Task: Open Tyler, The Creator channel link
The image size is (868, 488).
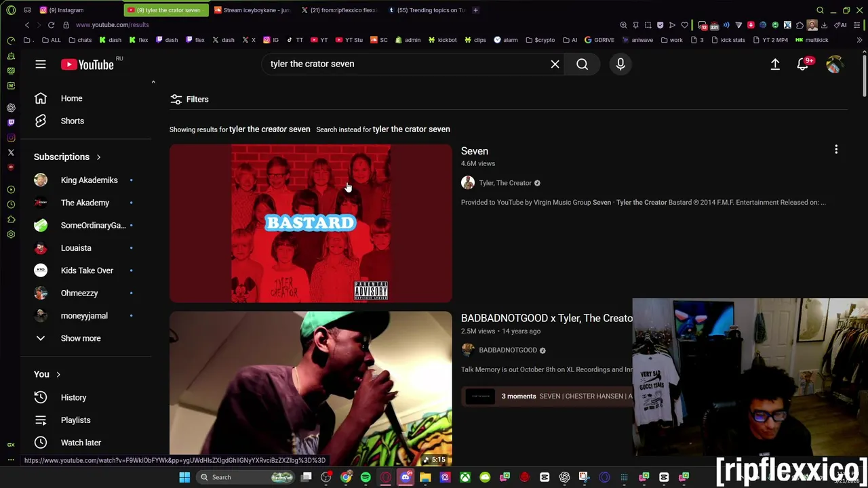Action: click(x=505, y=183)
